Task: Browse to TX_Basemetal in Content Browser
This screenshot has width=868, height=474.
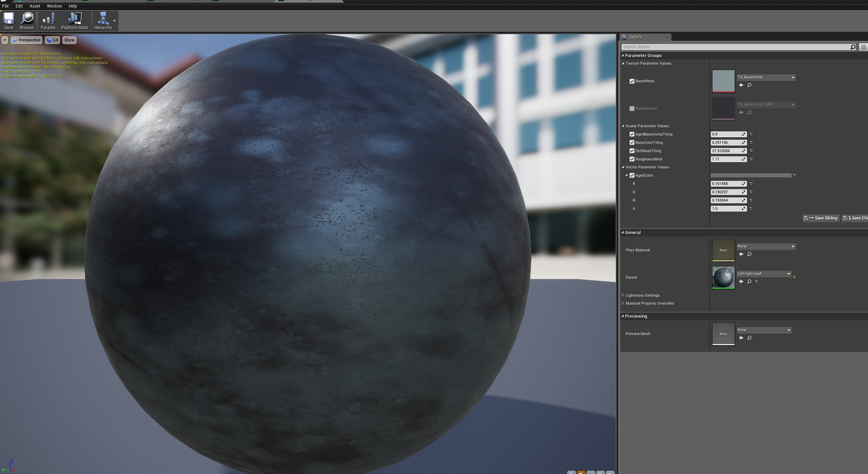Action: pyautogui.click(x=749, y=85)
